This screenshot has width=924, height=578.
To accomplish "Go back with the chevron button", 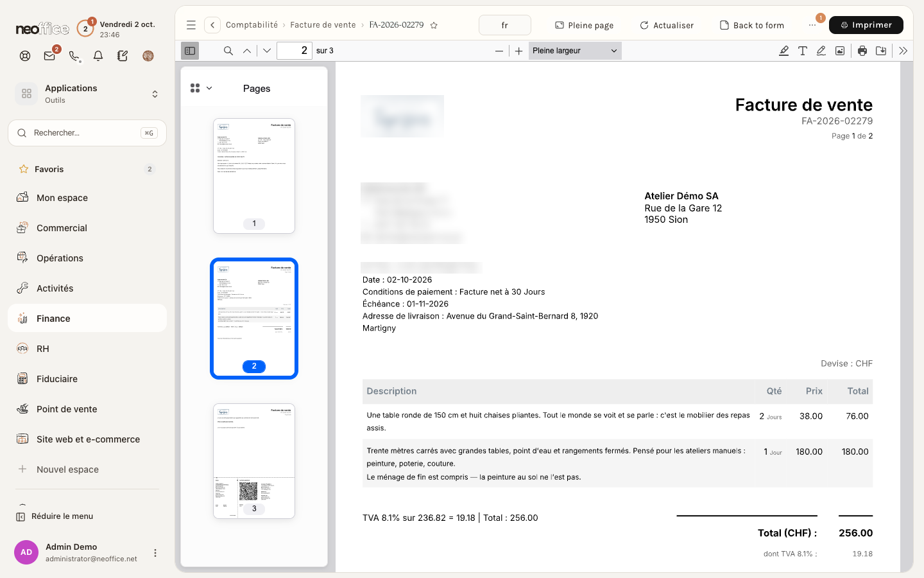I will tap(212, 25).
